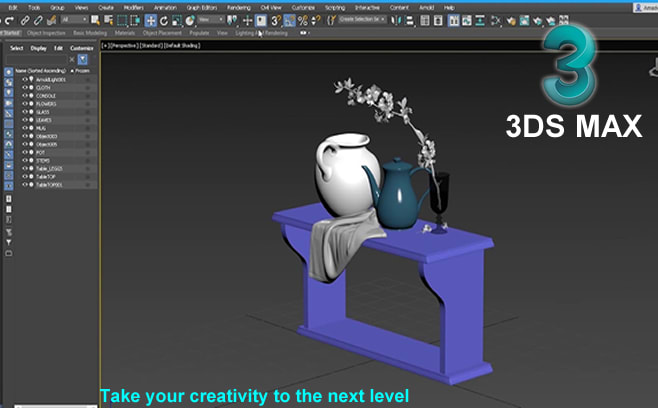Toggle the 3D Snaps icon

point(276,21)
